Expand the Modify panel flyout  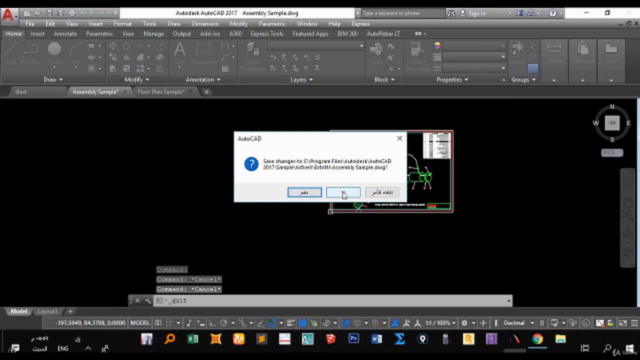click(137, 80)
